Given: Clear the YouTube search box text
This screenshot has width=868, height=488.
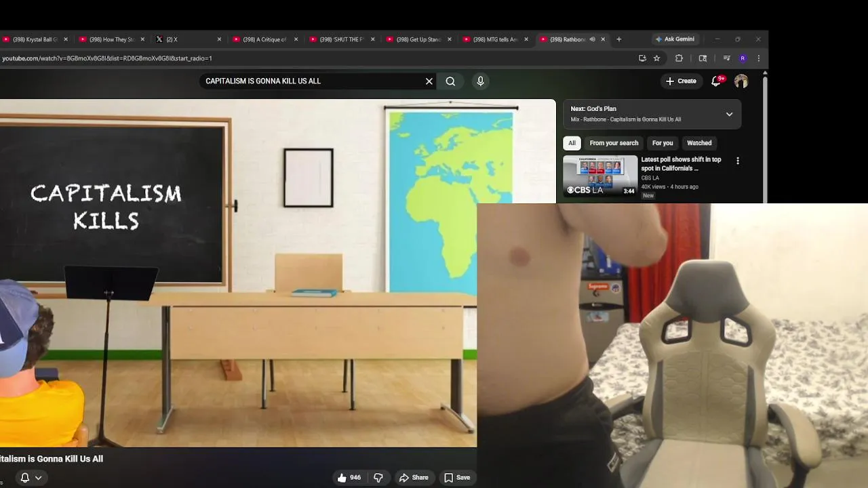Looking at the screenshot, I should [429, 81].
